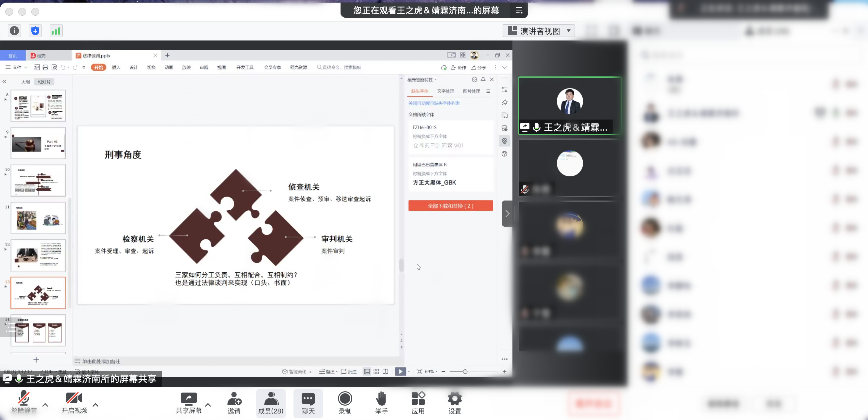Open the blue security shield icon
Viewport: 868px width, 420px height.
35,31
